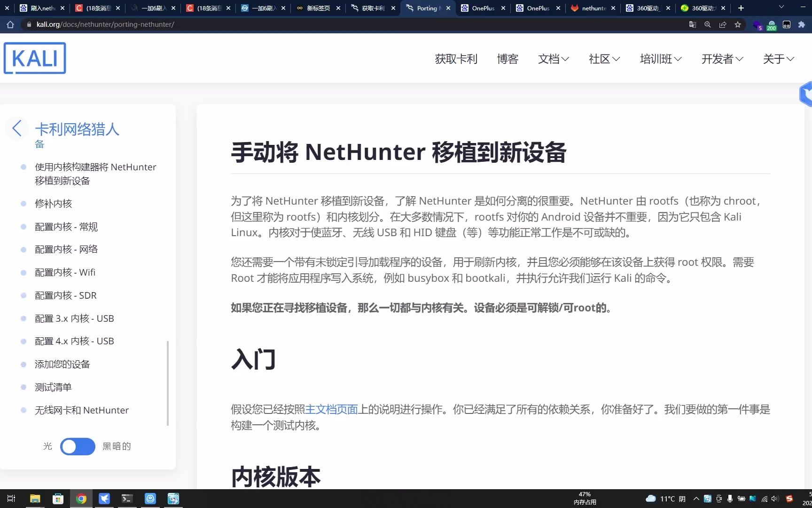Click the microphone tray icon
The height and width of the screenshot is (508, 812).
pos(730,499)
